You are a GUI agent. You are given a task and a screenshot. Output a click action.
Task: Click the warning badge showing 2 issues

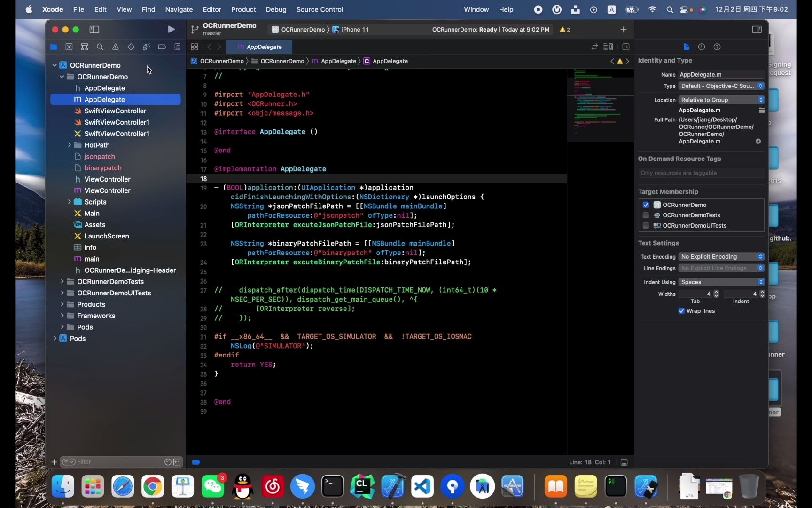click(x=565, y=29)
